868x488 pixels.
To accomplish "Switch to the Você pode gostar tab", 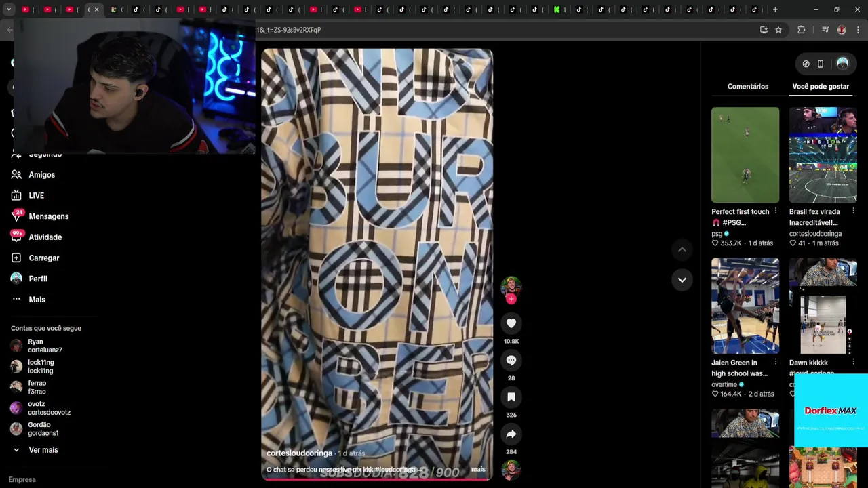I will (821, 87).
